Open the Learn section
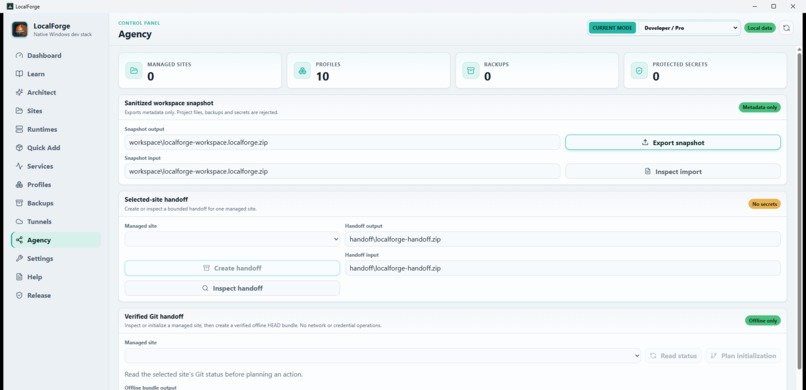This screenshot has height=390, width=806. click(x=56, y=74)
